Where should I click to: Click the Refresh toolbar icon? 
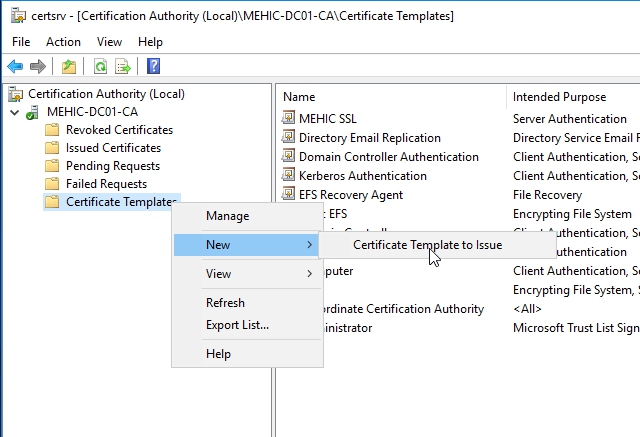click(100, 66)
